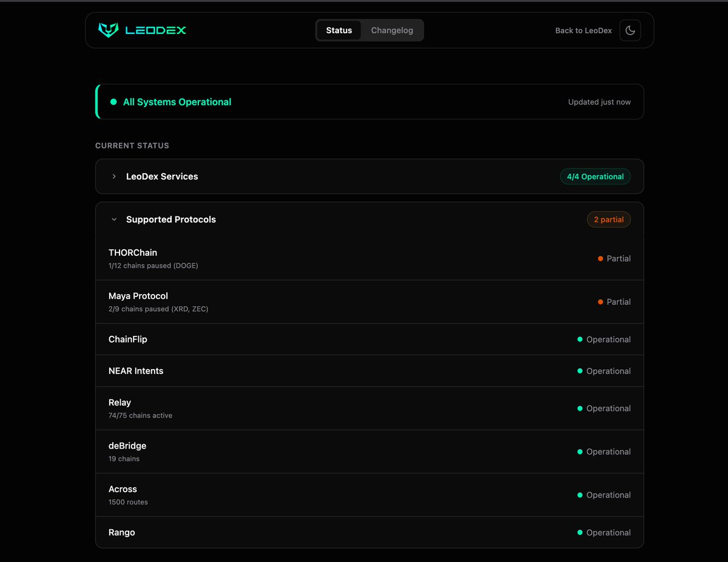Switch to the Changelog tab
728x562 pixels.
pos(392,30)
